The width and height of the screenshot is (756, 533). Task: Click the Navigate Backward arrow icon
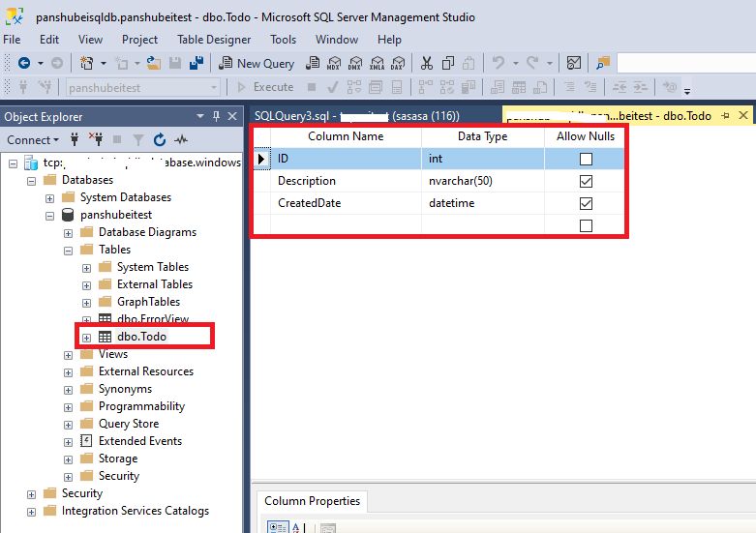pos(24,63)
